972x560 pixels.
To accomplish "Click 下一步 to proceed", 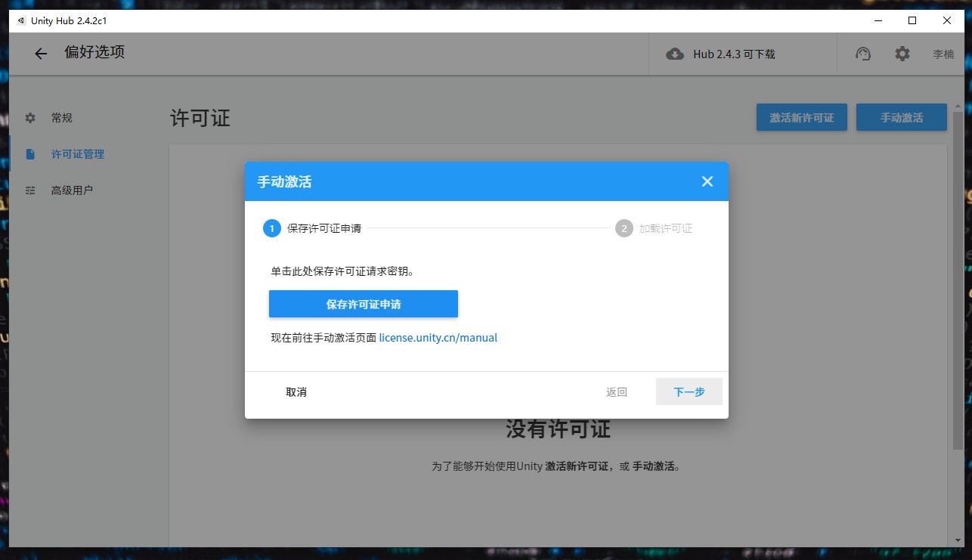I will click(x=689, y=392).
